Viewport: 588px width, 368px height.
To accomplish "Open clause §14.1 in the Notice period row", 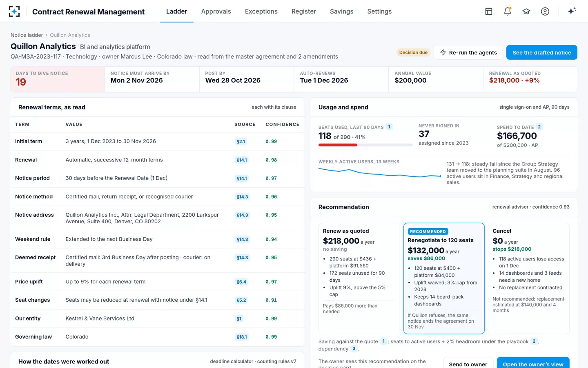I will (x=242, y=178).
